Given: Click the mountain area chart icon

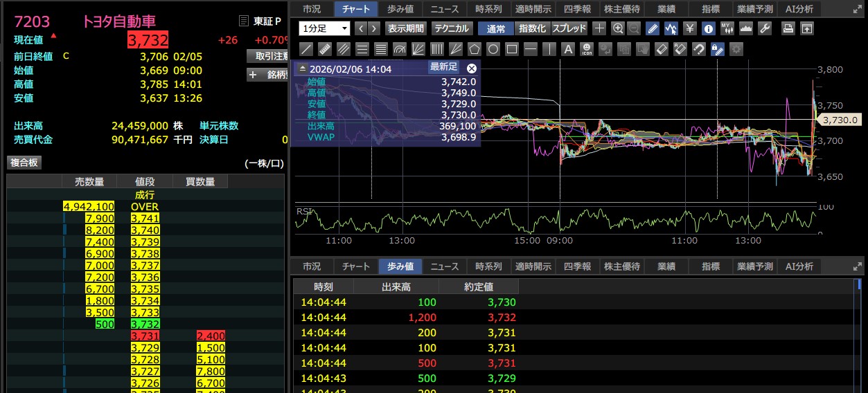Looking at the screenshot, I should click(x=746, y=28).
